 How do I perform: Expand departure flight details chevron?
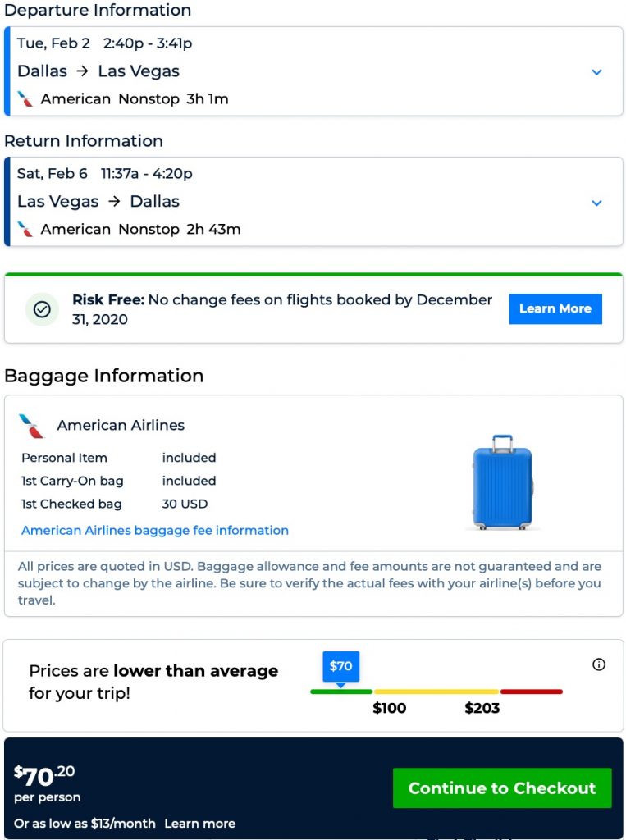596,72
